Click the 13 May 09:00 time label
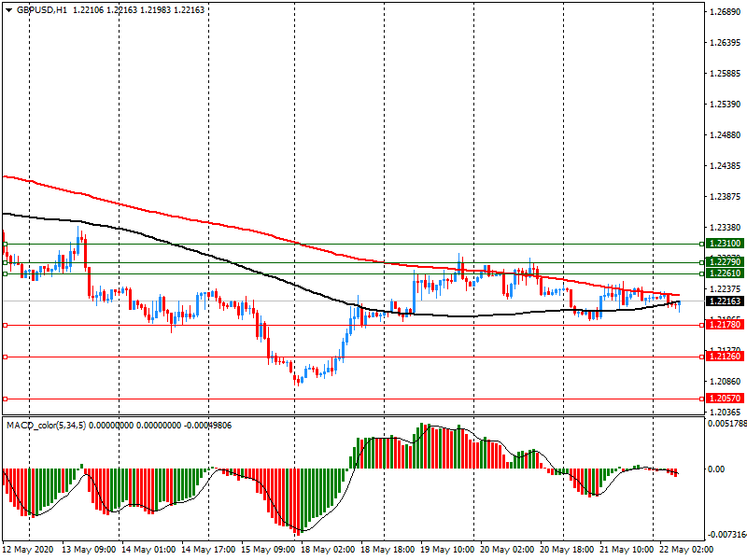747x560 pixels. [89, 549]
